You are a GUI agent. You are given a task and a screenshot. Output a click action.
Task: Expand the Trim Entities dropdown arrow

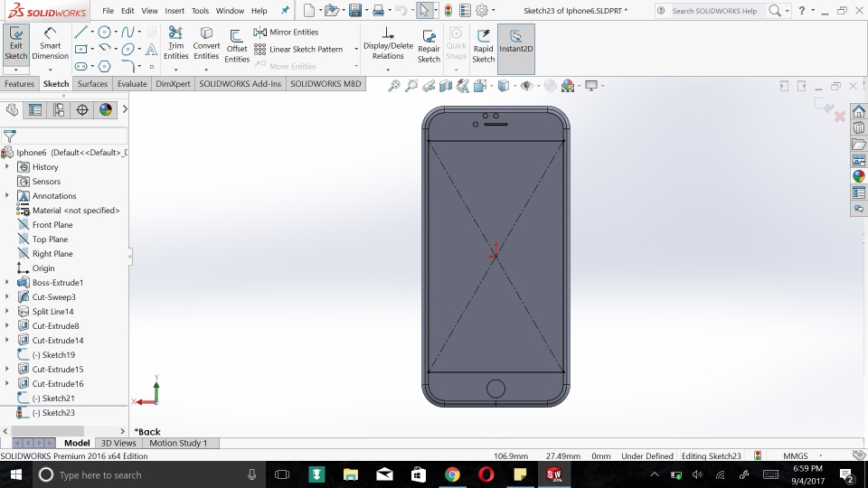tap(176, 70)
